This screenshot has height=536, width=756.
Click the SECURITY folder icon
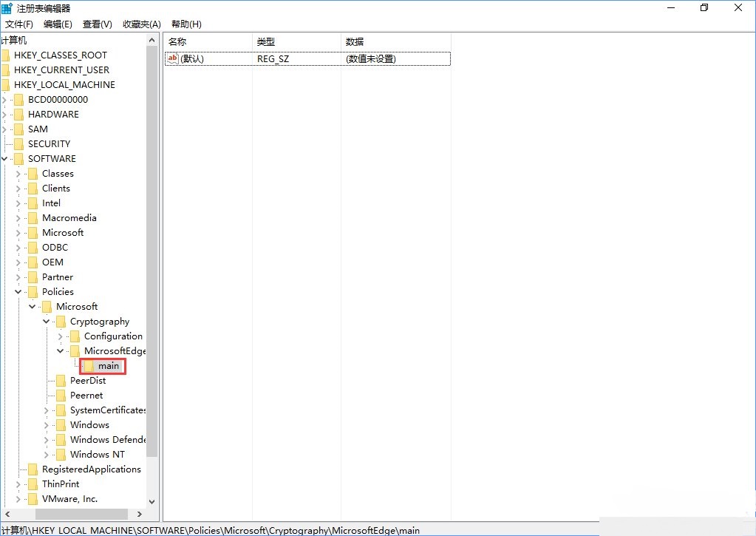18,144
